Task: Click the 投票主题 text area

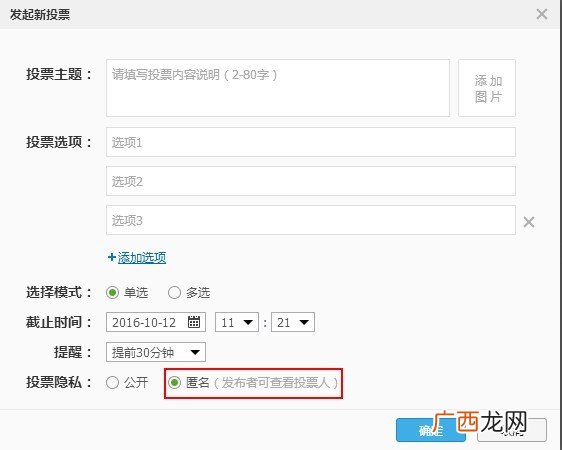Action: (278, 88)
